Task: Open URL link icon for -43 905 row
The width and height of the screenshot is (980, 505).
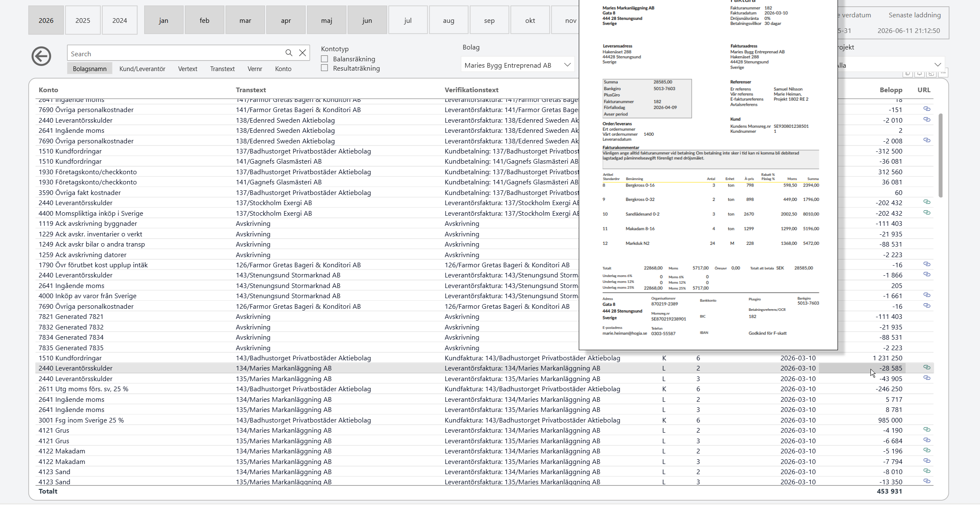Action: click(927, 378)
